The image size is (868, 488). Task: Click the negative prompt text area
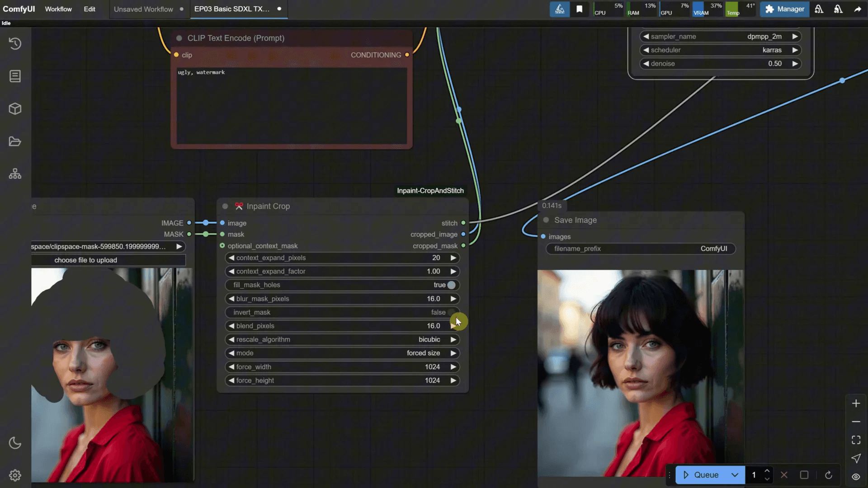tap(292, 106)
